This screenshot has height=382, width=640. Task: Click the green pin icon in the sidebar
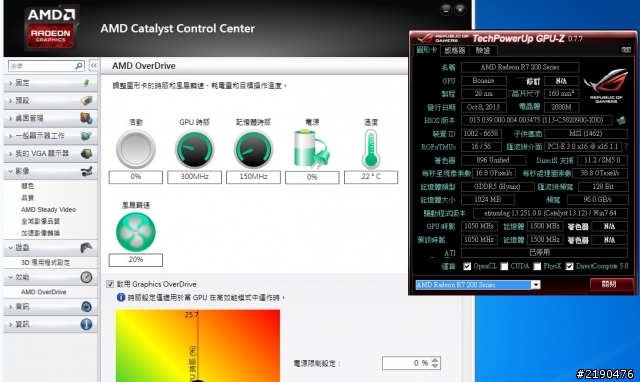tap(86, 83)
